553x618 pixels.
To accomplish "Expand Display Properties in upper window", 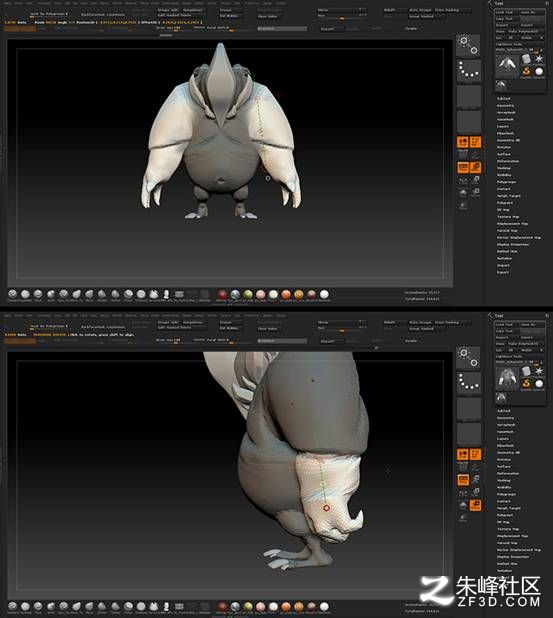I will pos(513,244).
